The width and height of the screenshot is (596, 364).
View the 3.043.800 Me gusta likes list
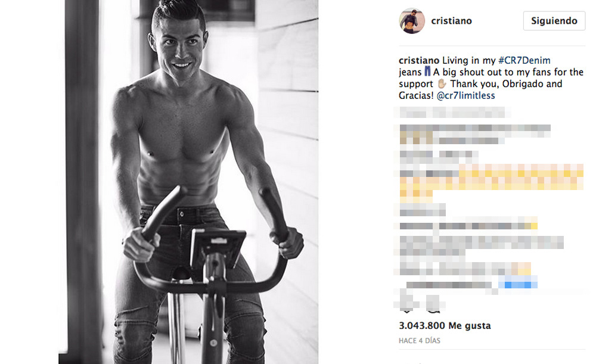[445, 326]
